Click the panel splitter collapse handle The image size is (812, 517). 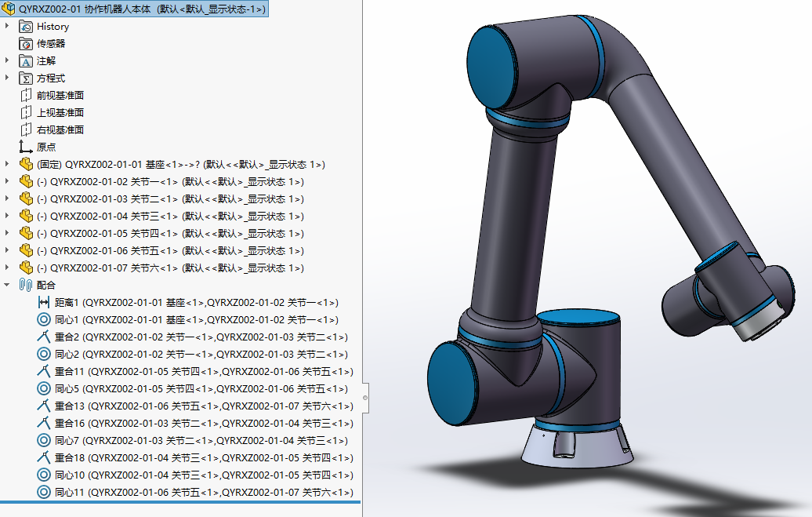pyautogui.click(x=365, y=398)
